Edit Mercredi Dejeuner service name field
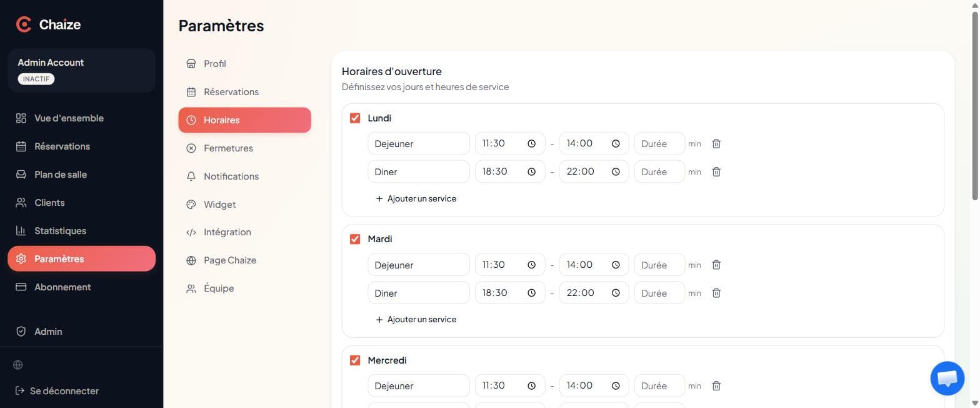Image resolution: width=980 pixels, height=408 pixels. click(419, 385)
